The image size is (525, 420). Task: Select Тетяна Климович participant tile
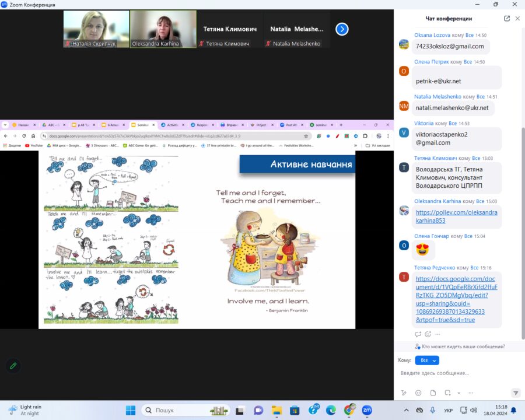pos(230,29)
